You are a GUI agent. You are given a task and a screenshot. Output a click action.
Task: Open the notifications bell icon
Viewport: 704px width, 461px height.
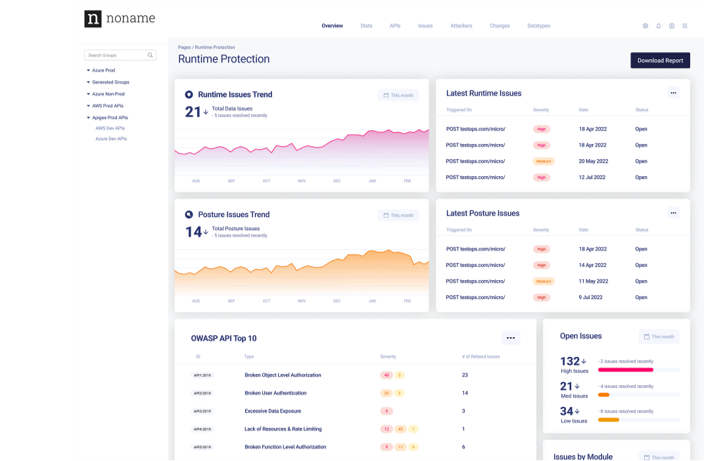point(659,26)
